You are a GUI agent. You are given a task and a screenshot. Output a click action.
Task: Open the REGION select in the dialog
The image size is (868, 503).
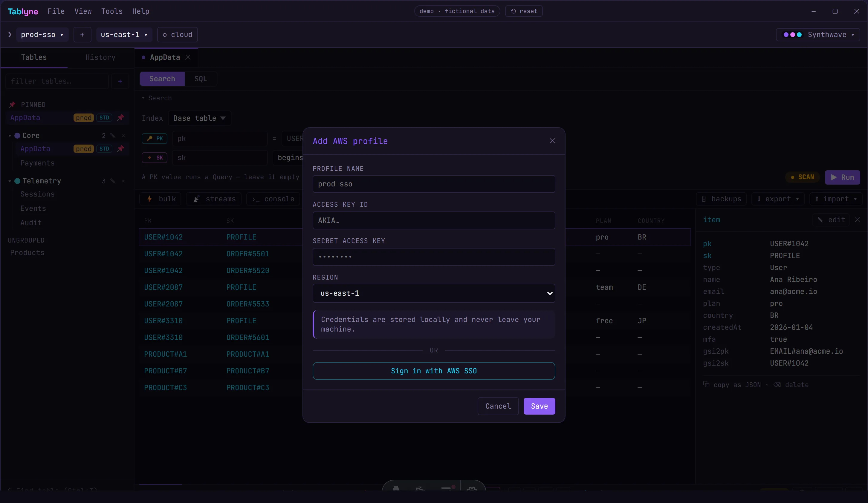[x=434, y=293]
